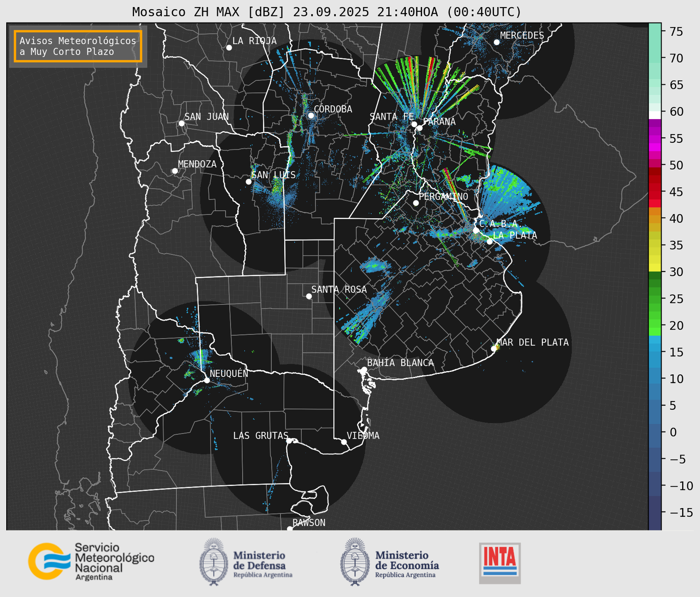Screen dimensions: 700x597
Task: Select the NEUQUÉN city marker dot
Action: click(207, 380)
